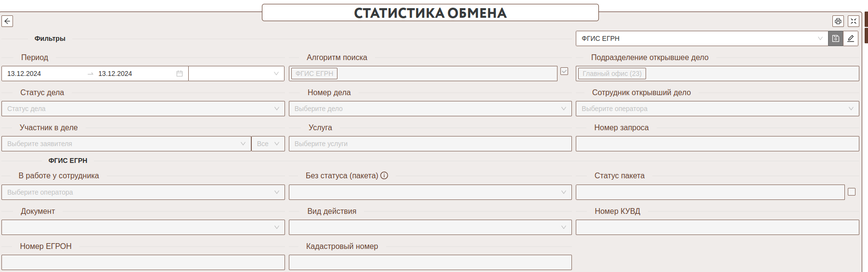Toggle checkbox next to Алгоритм поиска field
Screen dimensions: 868x272
(564, 71)
